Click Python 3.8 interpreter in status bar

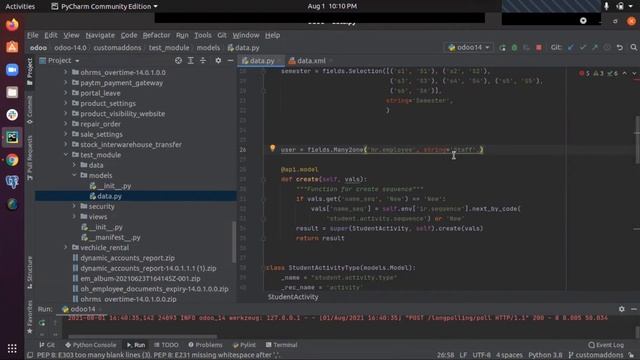tap(545, 355)
